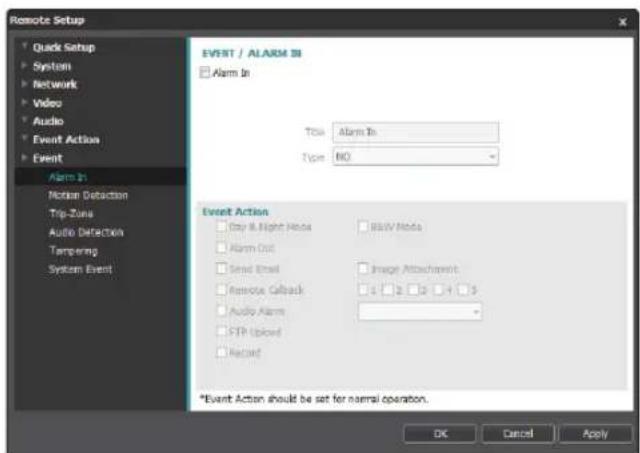
Task: Toggle Send Email checkbox
Action: pos(221,269)
